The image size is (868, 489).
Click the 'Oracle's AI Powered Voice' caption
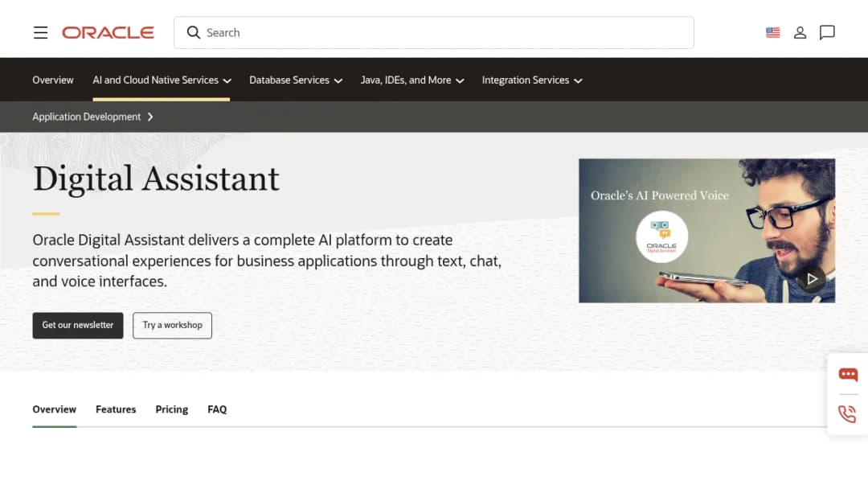(x=659, y=195)
